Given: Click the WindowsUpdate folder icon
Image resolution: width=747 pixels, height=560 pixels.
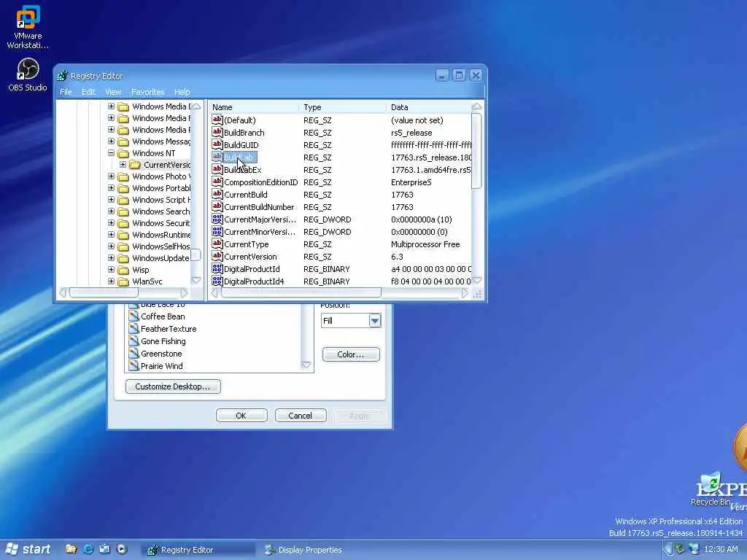Looking at the screenshot, I should coord(123,258).
